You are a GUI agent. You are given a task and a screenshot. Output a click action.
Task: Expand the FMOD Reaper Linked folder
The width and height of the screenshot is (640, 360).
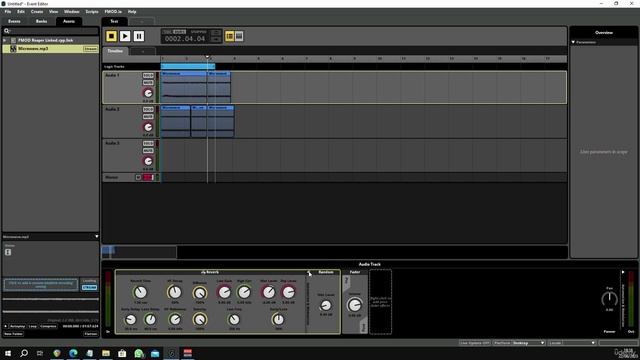coord(5,40)
